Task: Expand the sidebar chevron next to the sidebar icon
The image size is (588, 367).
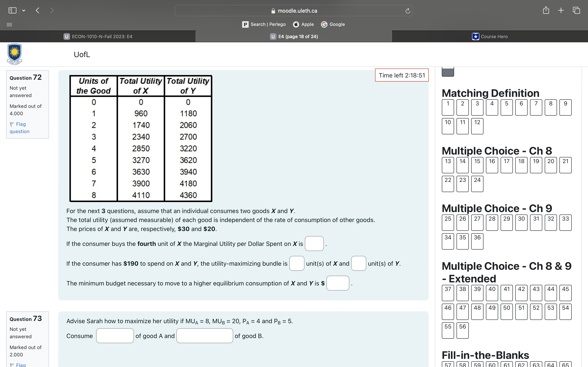Action: (24, 10)
